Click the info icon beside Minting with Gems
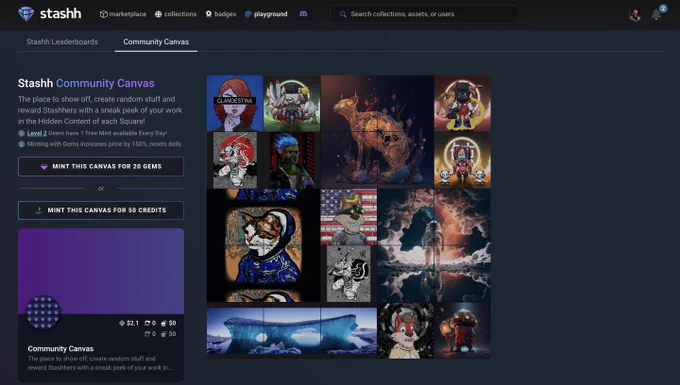680x385 pixels. tap(21, 144)
